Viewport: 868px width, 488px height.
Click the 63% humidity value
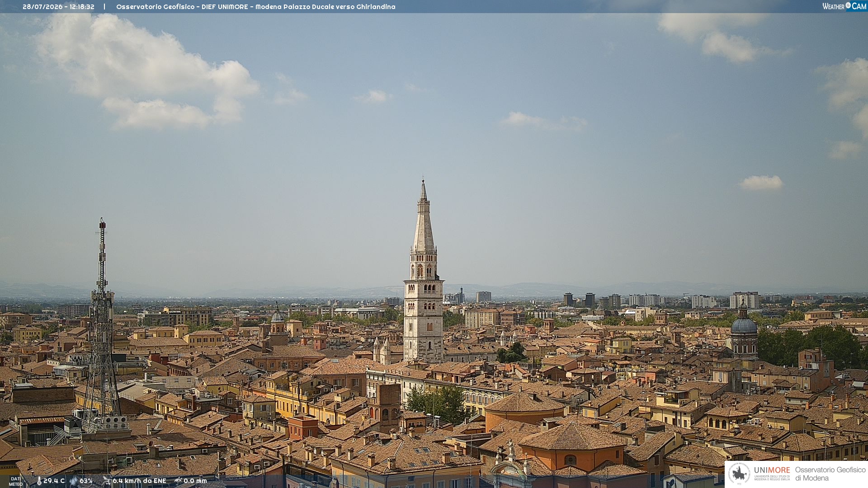(x=86, y=481)
